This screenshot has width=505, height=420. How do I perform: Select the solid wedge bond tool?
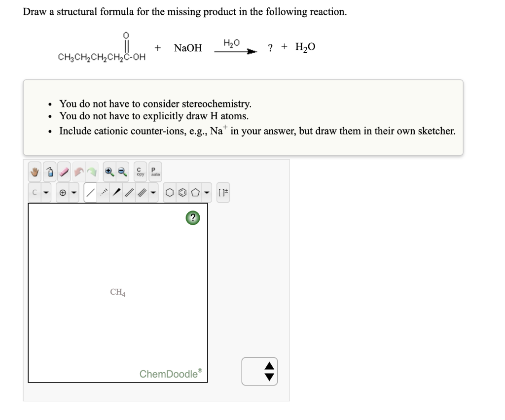point(116,192)
